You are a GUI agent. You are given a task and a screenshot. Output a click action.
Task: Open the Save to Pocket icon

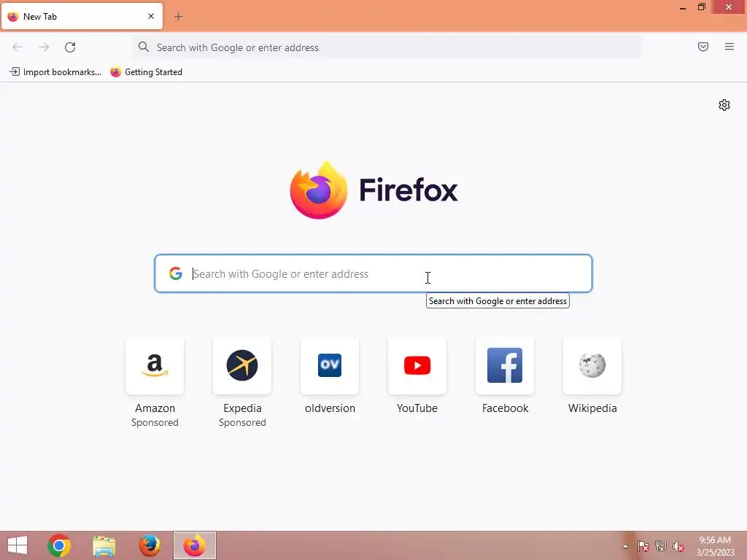[703, 47]
